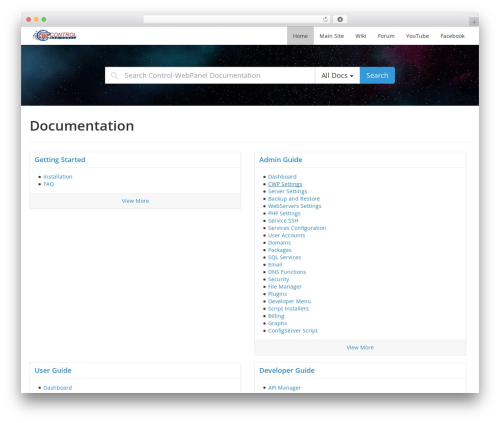Open the WebServers Settings link
500x423 pixels.
pyautogui.click(x=295, y=206)
